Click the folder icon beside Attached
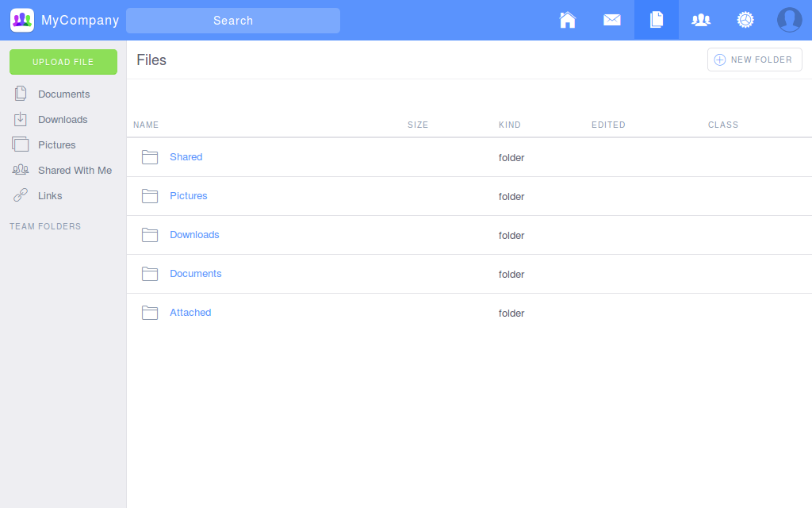The width and height of the screenshot is (812, 508). pos(150,313)
